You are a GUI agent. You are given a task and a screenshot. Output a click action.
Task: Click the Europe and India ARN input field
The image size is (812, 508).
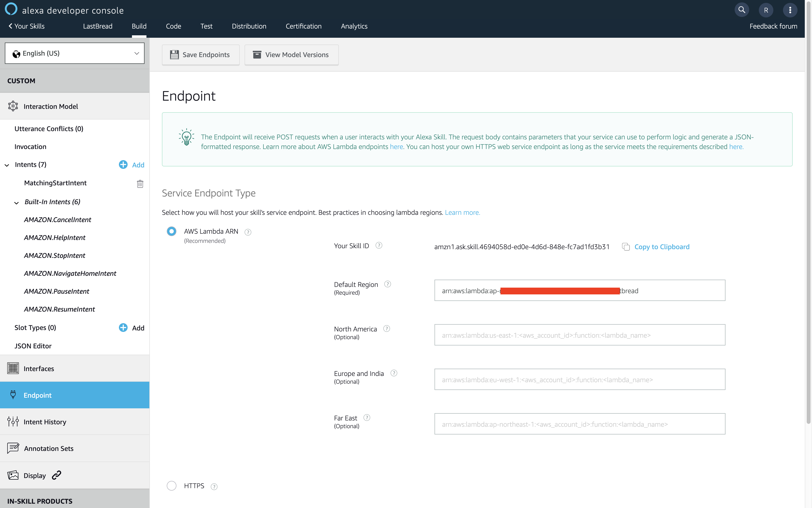580,379
